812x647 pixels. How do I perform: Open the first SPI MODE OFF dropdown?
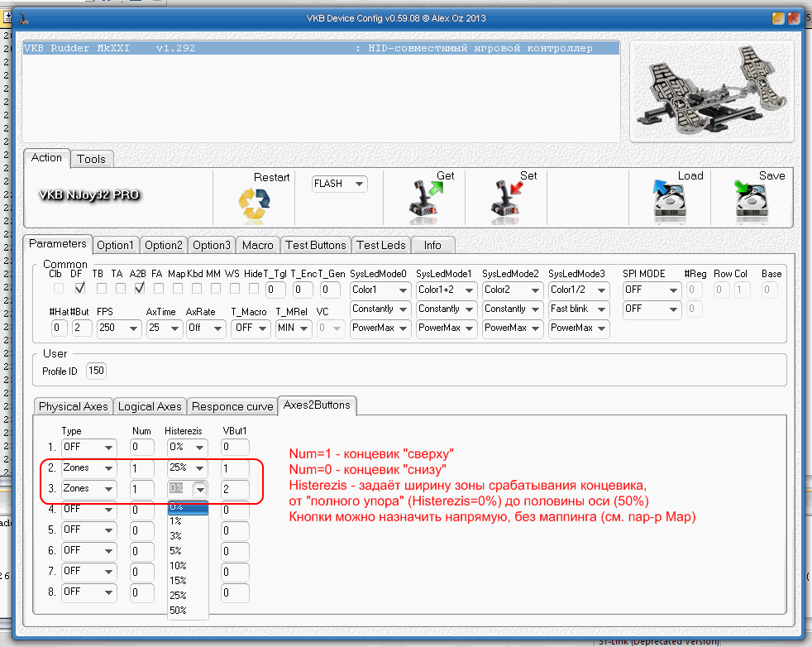[651, 290]
